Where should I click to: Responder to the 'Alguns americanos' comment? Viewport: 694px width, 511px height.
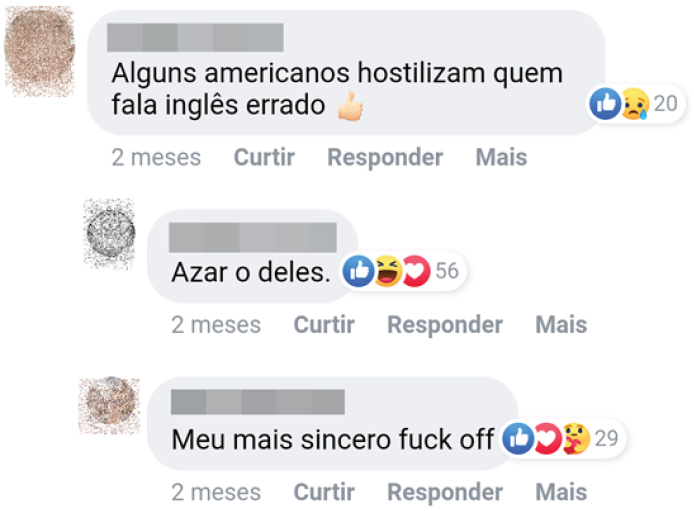385,157
